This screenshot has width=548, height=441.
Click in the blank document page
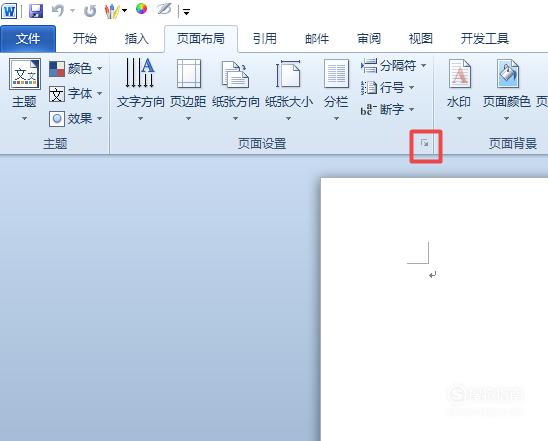(434, 309)
